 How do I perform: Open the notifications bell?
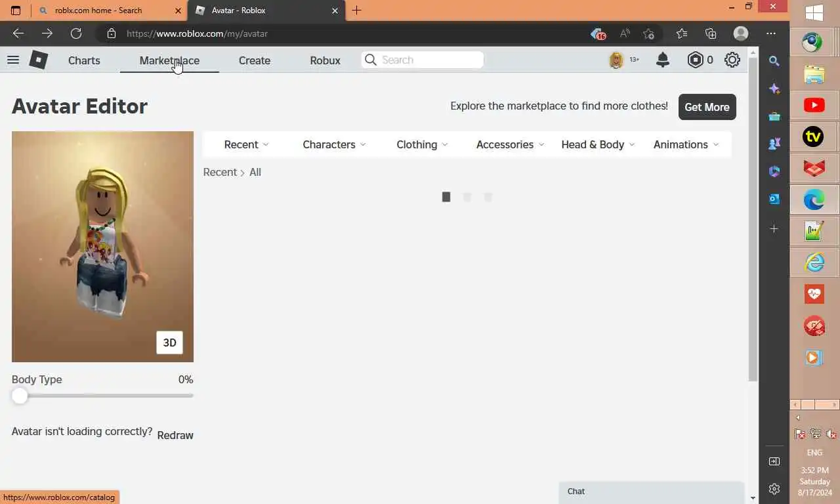point(663,60)
